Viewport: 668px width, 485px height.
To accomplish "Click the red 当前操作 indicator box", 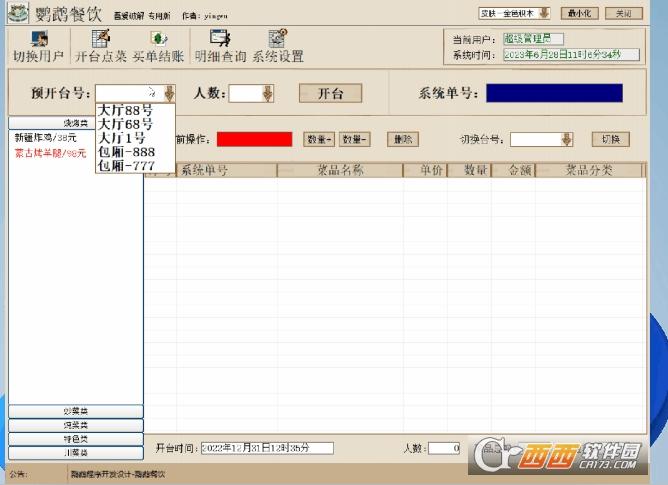I will coord(254,139).
